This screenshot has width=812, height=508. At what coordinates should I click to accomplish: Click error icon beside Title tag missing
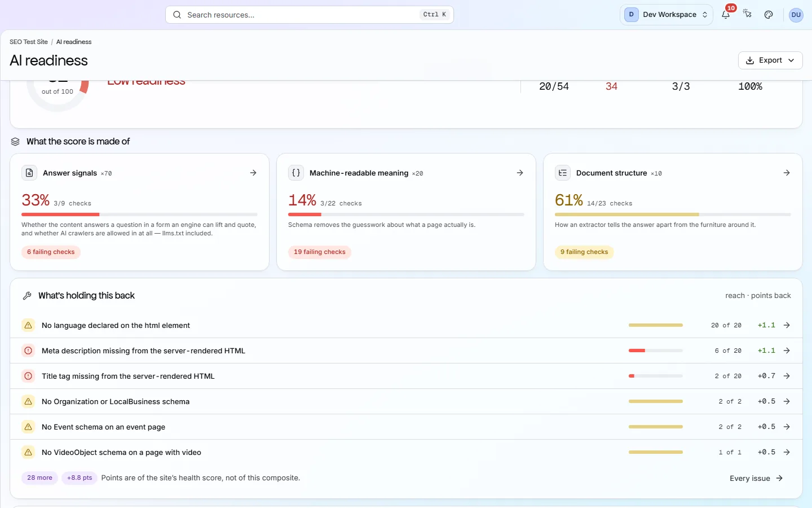tap(28, 376)
